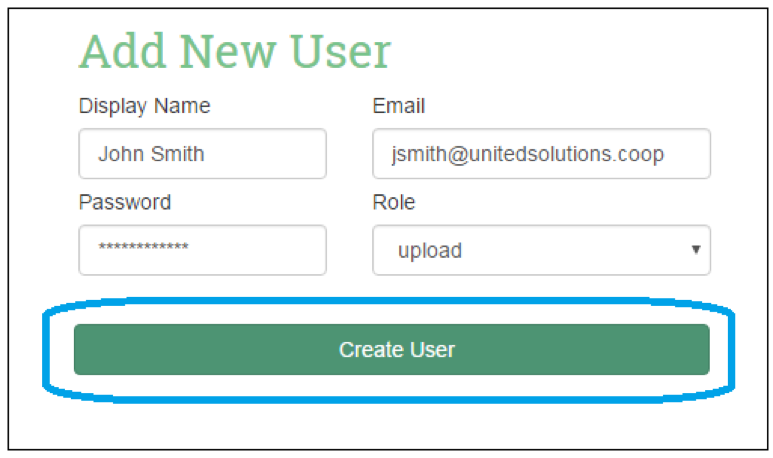Focus the Display Name input field

pyautogui.click(x=202, y=154)
